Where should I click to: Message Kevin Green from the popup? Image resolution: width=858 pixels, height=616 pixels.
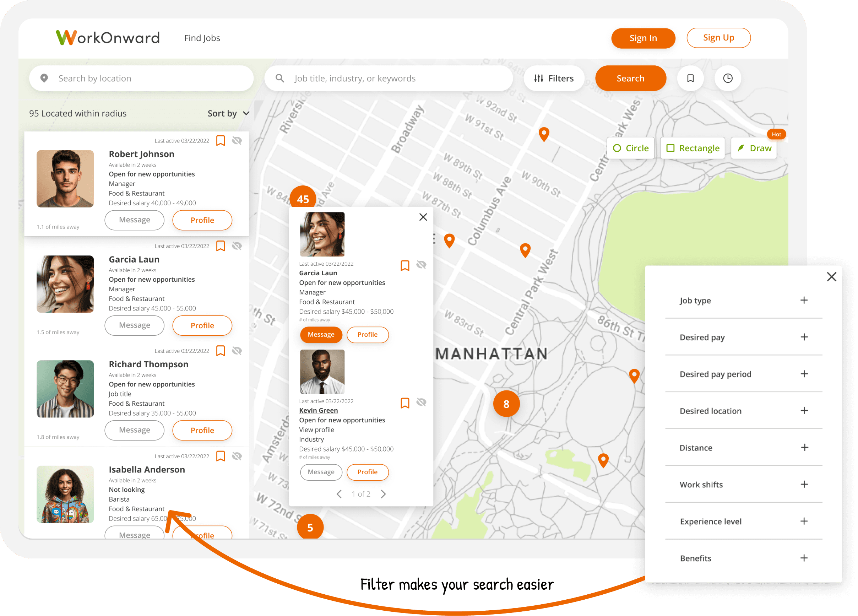click(321, 472)
